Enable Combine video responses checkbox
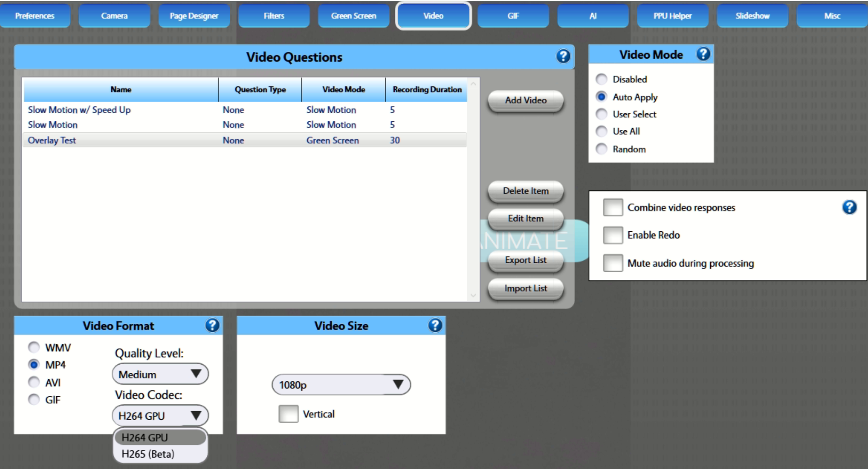 click(612, 207)
